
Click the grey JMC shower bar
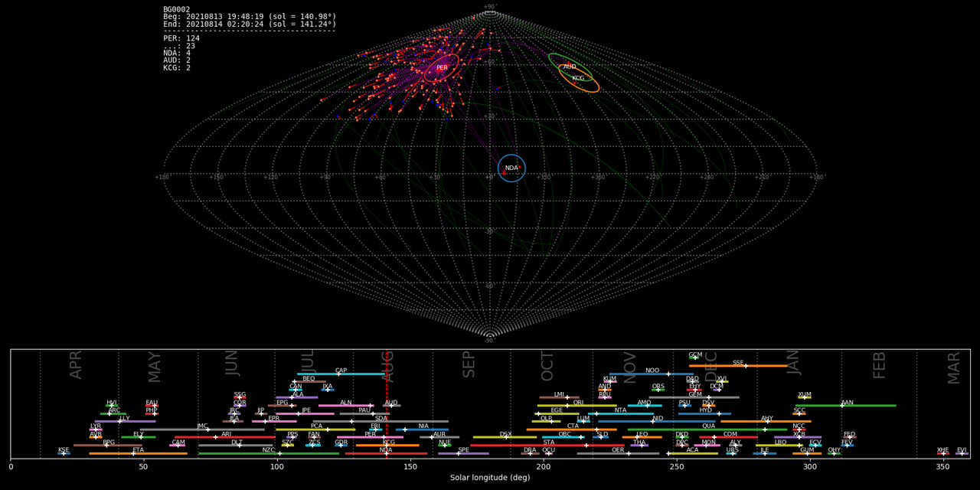pyautogui.click(x=202, y=430)
